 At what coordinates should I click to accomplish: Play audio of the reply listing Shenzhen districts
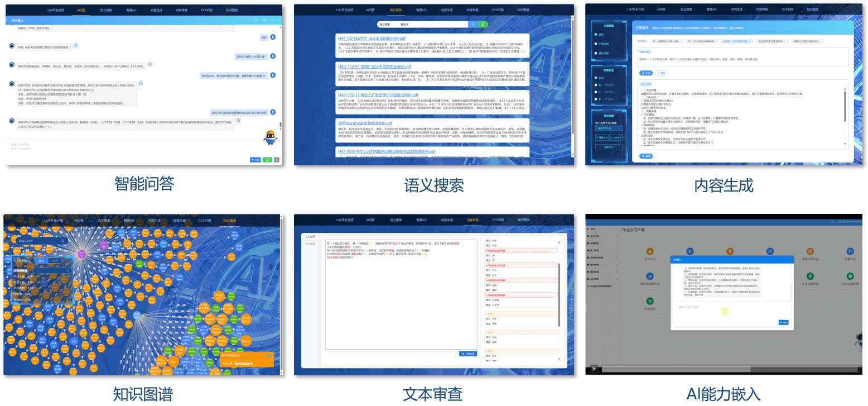pos(150,64)
